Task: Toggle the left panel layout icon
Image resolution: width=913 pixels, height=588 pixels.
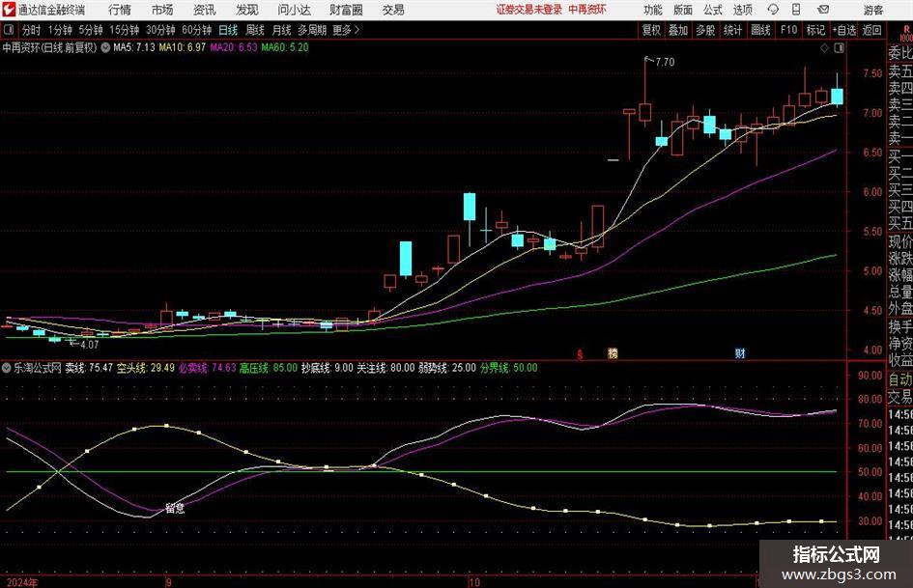Action: pyautogui.click(x=9, y=30)
